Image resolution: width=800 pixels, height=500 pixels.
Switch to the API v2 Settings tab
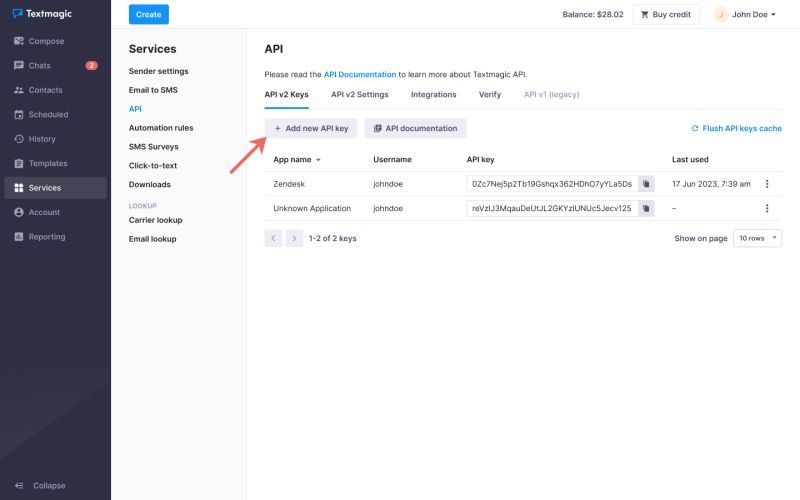(360, 94)
